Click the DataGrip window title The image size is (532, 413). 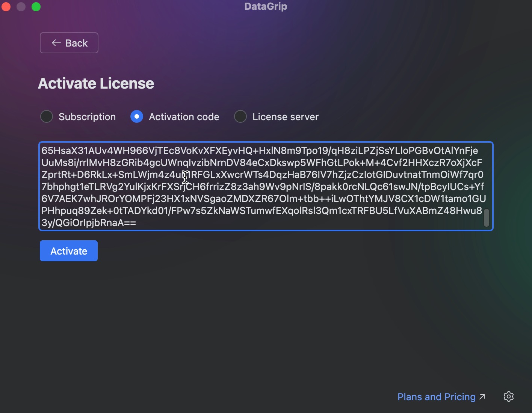coord(266,6)
